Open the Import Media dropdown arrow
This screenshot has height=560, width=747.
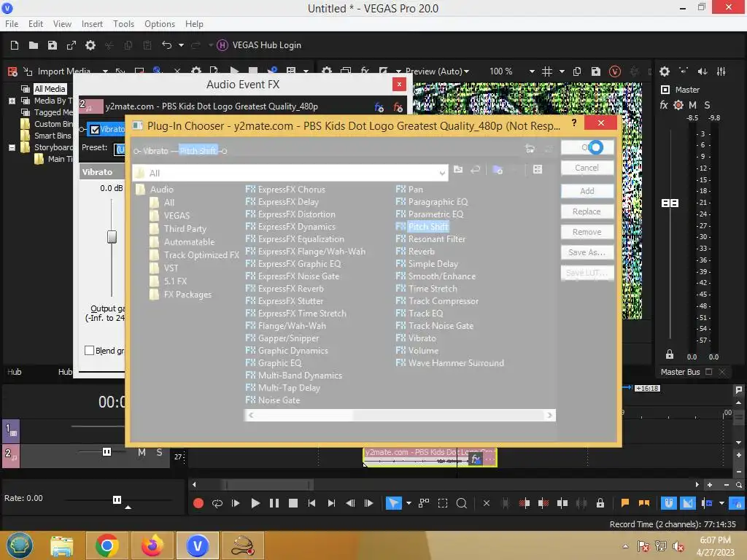(x=105, y=71)
